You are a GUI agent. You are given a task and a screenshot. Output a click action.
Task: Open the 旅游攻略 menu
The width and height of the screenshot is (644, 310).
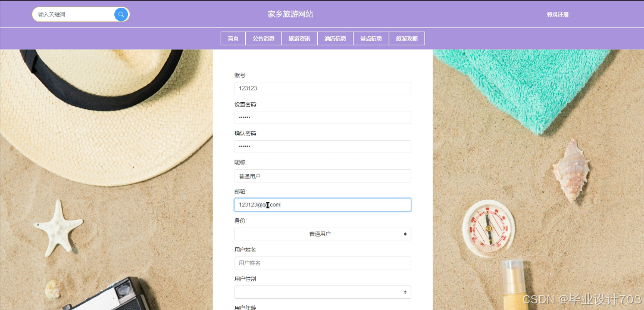point(407,39)
